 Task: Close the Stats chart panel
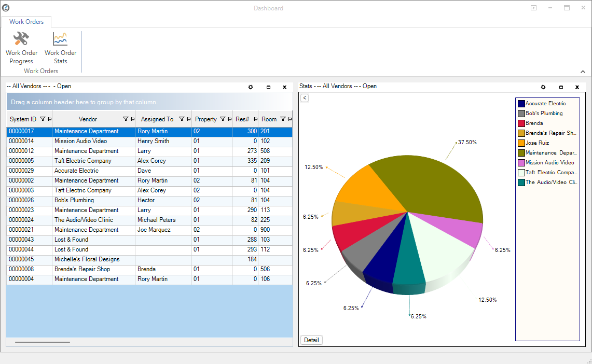(x=577, y=87)
